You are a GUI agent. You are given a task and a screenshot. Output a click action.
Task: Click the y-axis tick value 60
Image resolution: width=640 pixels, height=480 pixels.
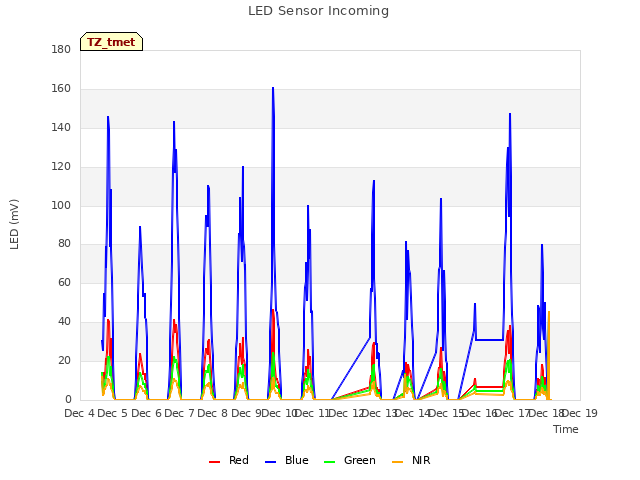point(64,282)
